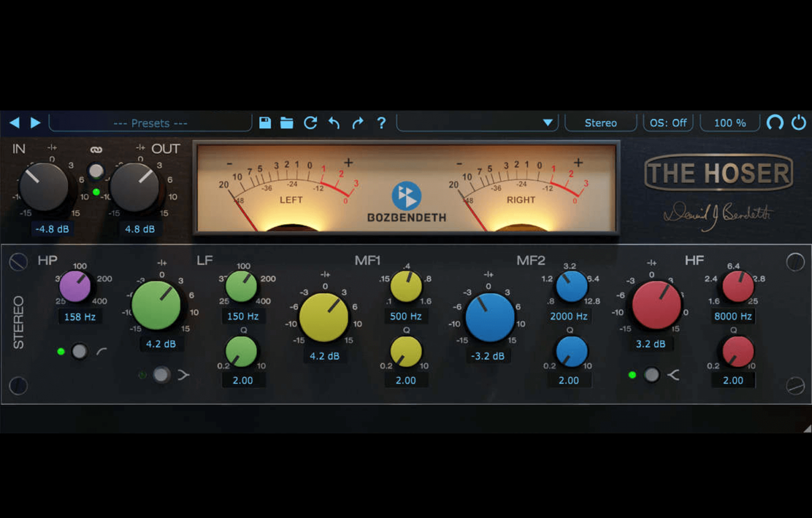Viewport: 812px width, 518px height.
Task: Open the preset folder icon
Action: pyautogui.click(x=287, y=122)
